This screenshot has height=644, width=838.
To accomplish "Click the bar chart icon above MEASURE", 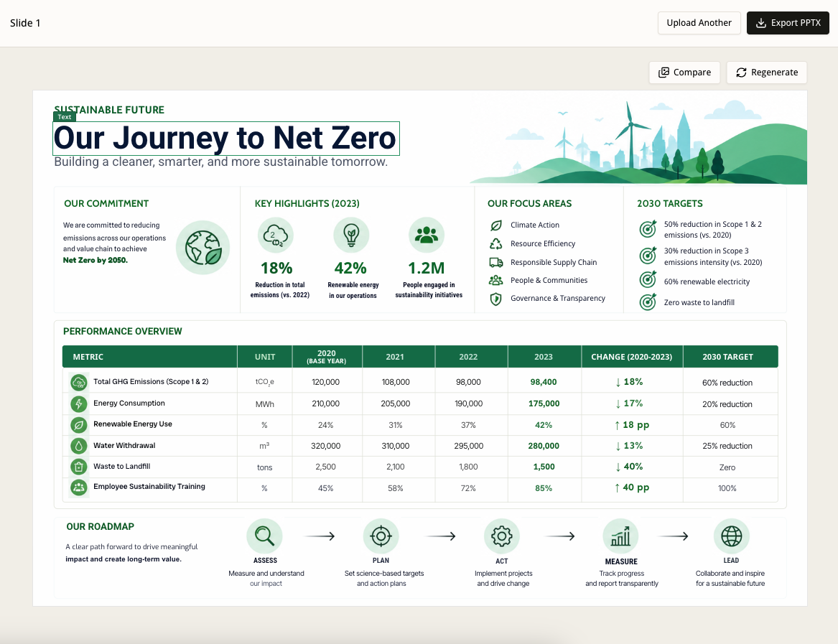I will click(620, 536).
